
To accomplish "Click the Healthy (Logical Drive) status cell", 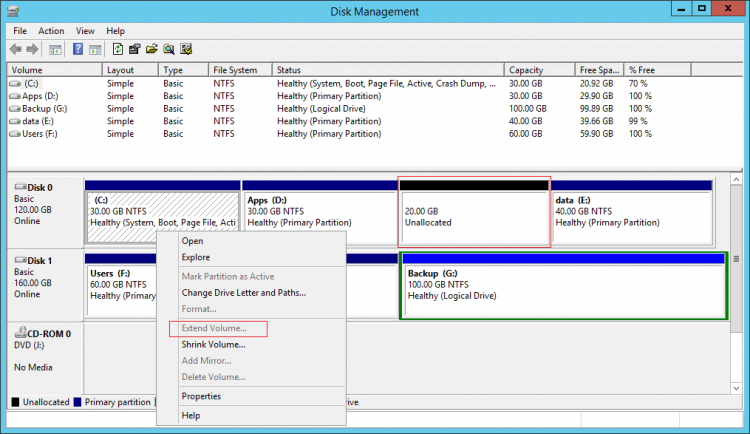I will pos(321,109).
